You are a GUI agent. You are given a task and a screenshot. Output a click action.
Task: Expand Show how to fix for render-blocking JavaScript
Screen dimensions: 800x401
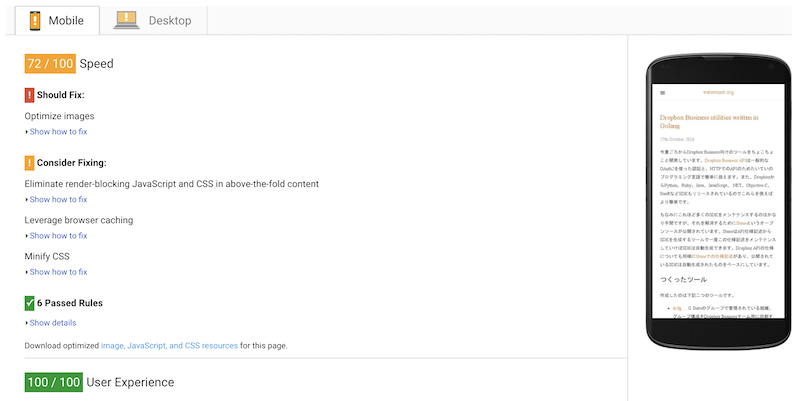pyautogui.click(x=58, y=199)
